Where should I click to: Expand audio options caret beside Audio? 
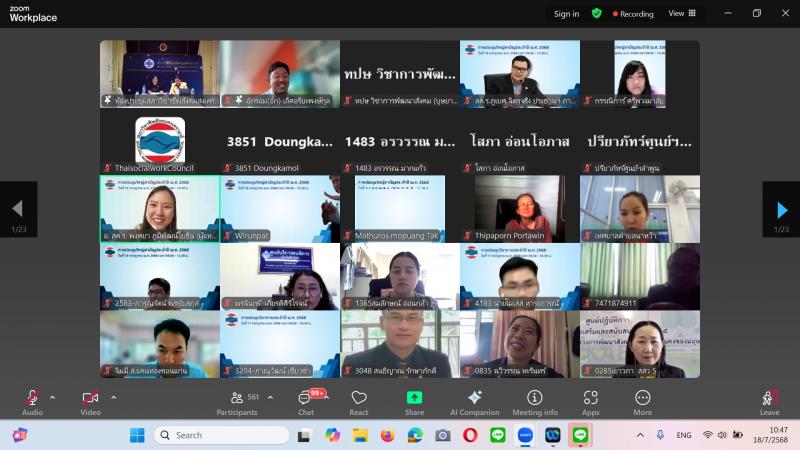pos(53,397)
